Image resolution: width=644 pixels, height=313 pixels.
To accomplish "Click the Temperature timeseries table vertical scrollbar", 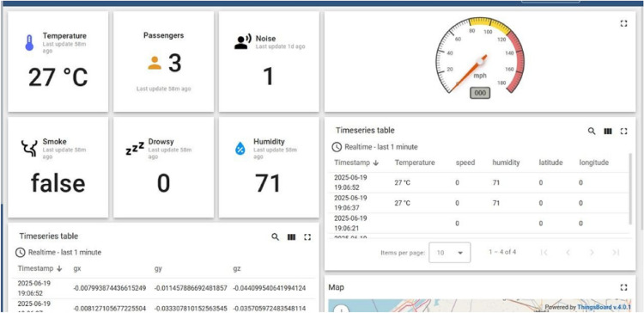I will (x=631, y=189).
